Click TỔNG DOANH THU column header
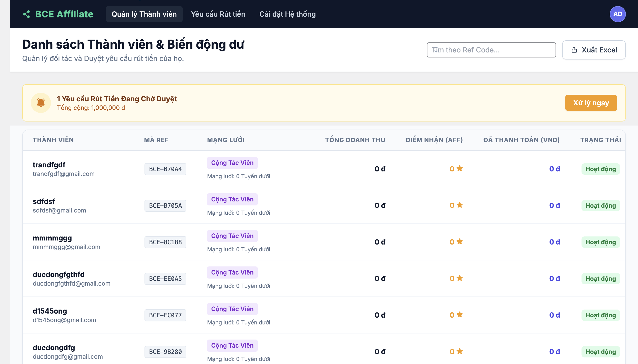Screen dimensions: 638x364 [x=355, y=140]
